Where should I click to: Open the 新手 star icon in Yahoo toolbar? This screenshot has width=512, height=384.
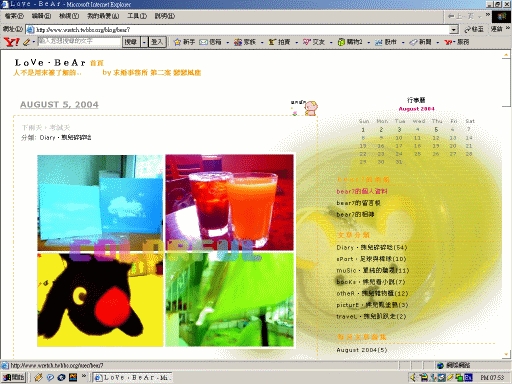pyautogui.click(x=177, y=42)
